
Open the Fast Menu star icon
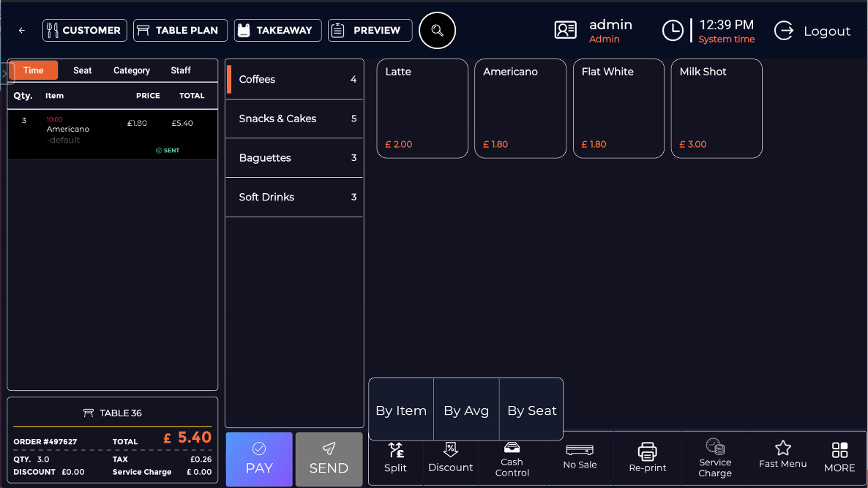[782, 455]
